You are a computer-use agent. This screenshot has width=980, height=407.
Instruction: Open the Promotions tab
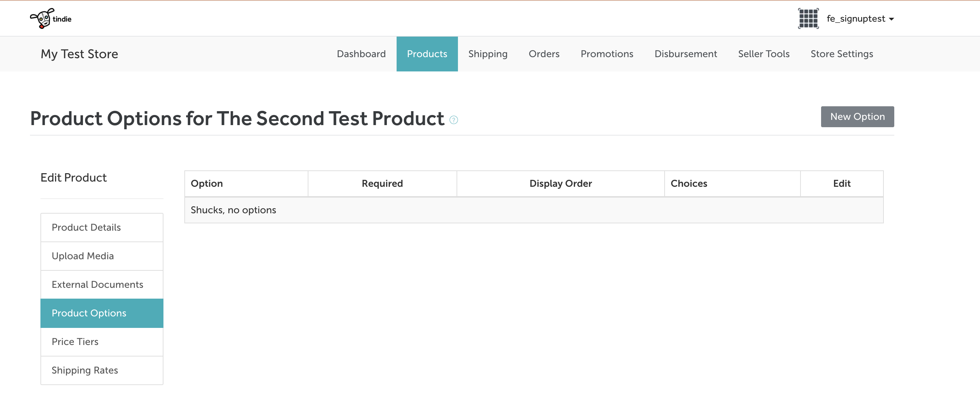pyautogui.click(x=606, y=54)
